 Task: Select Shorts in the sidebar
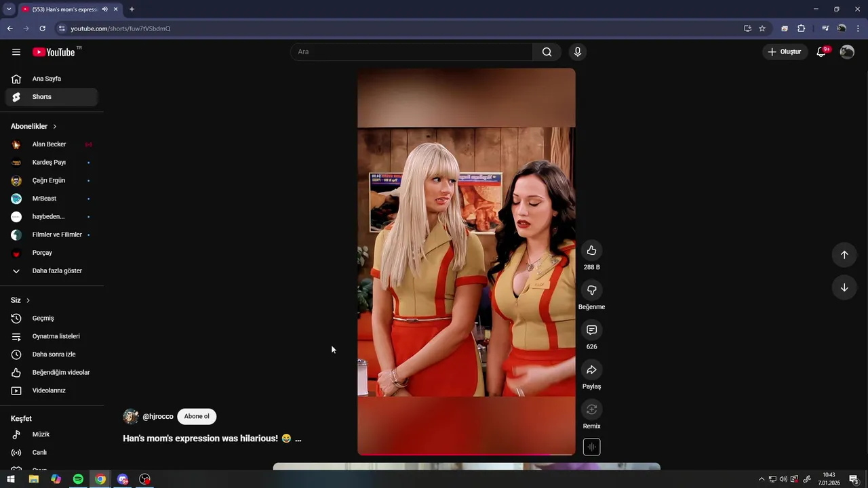52,97
